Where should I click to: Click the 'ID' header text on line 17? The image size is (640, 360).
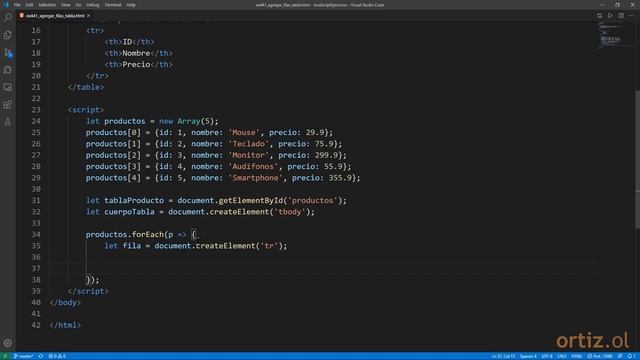[x=127, y=42]
